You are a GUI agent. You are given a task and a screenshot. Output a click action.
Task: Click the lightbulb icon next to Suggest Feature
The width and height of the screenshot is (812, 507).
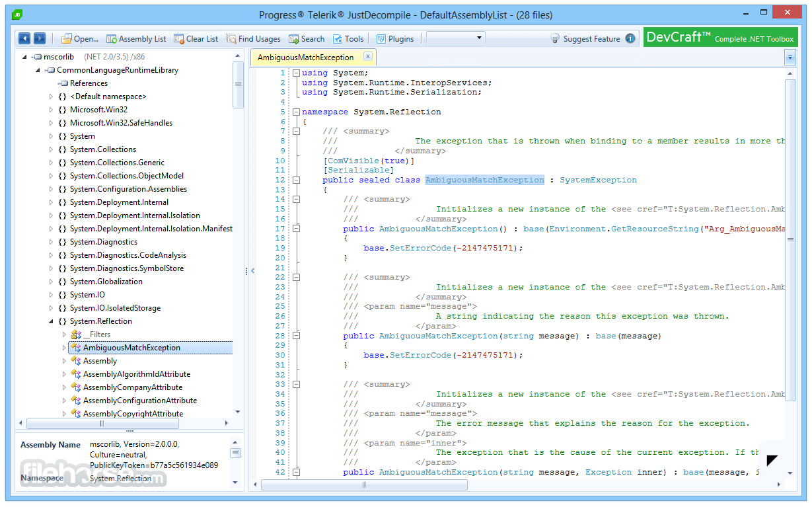556,39
